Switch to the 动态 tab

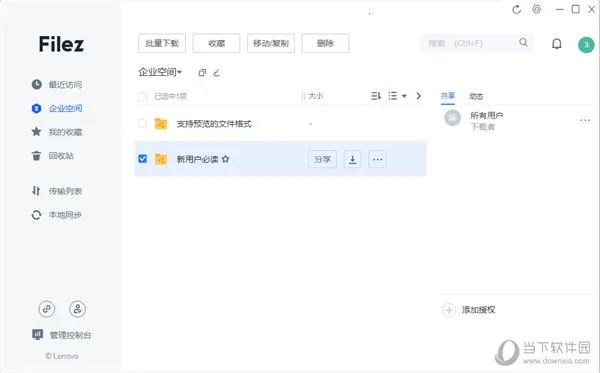pos(476,96)
